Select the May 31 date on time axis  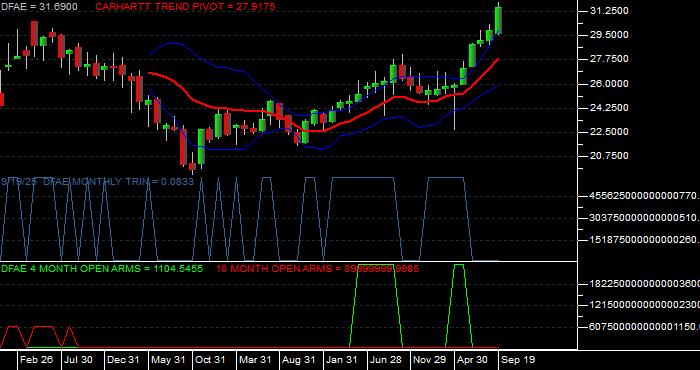[167, 360]
